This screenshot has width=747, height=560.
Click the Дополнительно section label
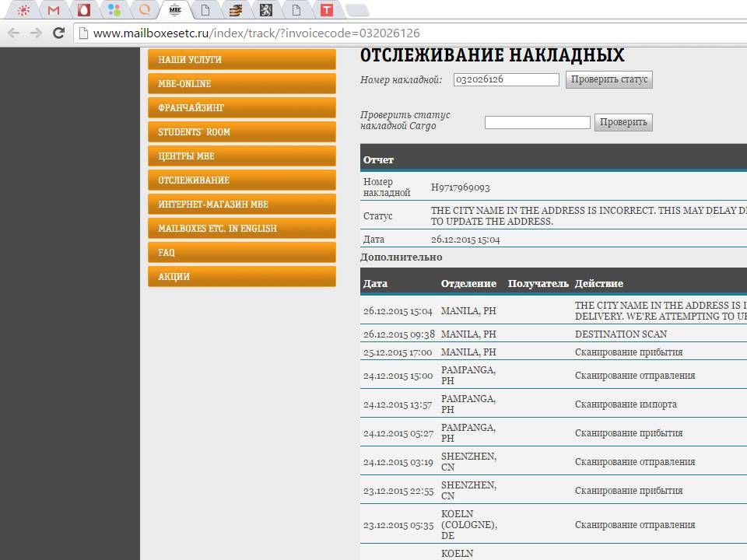[402, 257]
